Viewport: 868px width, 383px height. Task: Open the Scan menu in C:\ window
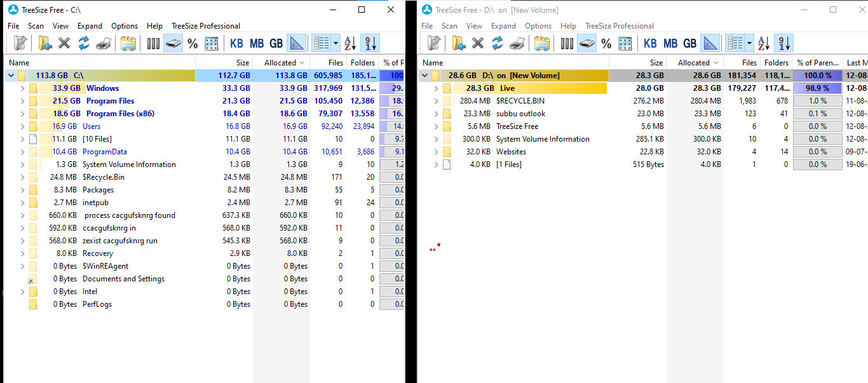36,26
